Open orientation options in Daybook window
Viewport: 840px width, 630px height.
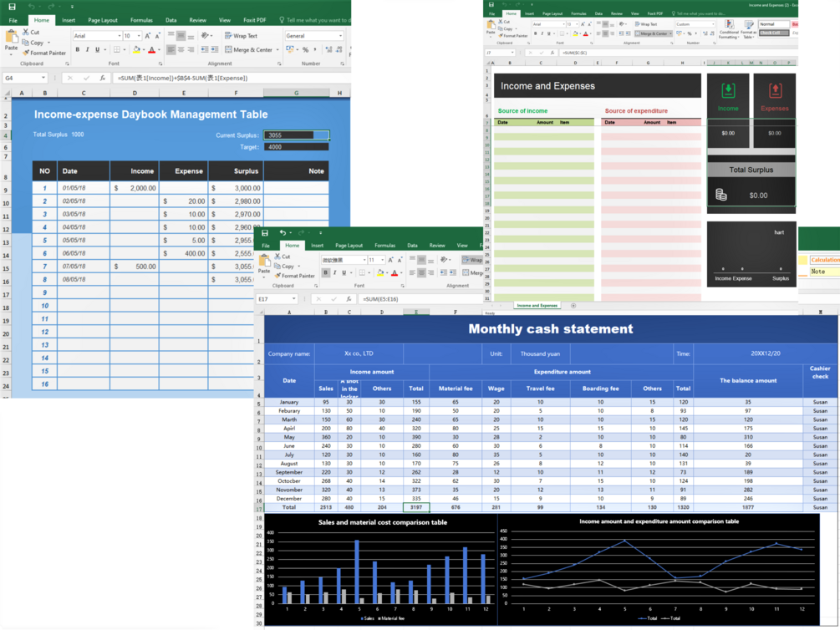(x=206, y=36)
